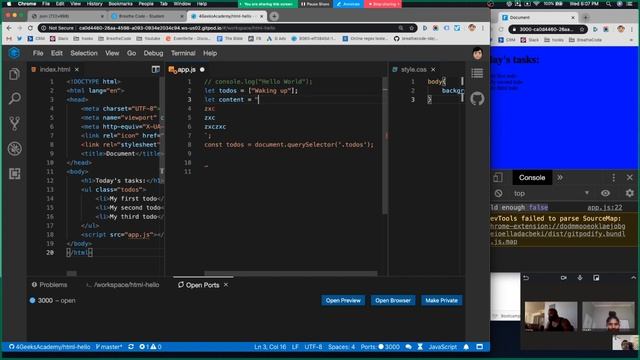Close the style.css tab

(433, 69)
